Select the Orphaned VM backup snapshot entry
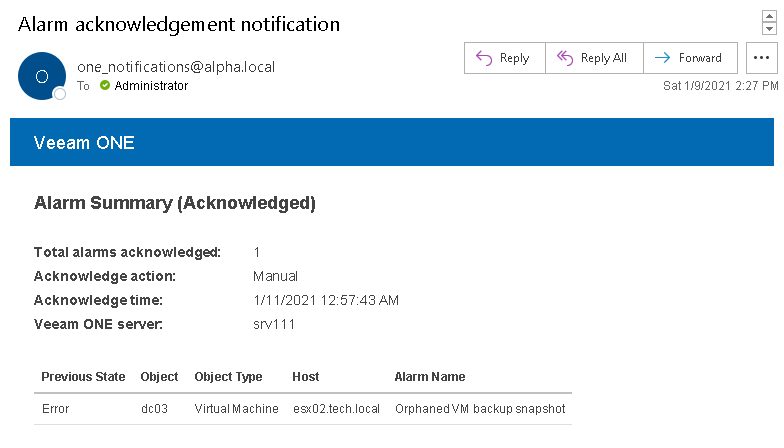This screenshot has height=448, width=784. coord(480,409)
